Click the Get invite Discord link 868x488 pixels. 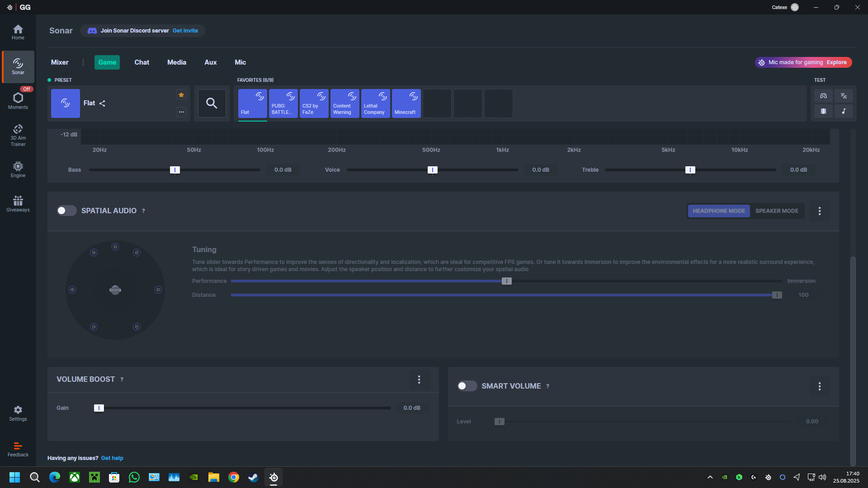185,31
